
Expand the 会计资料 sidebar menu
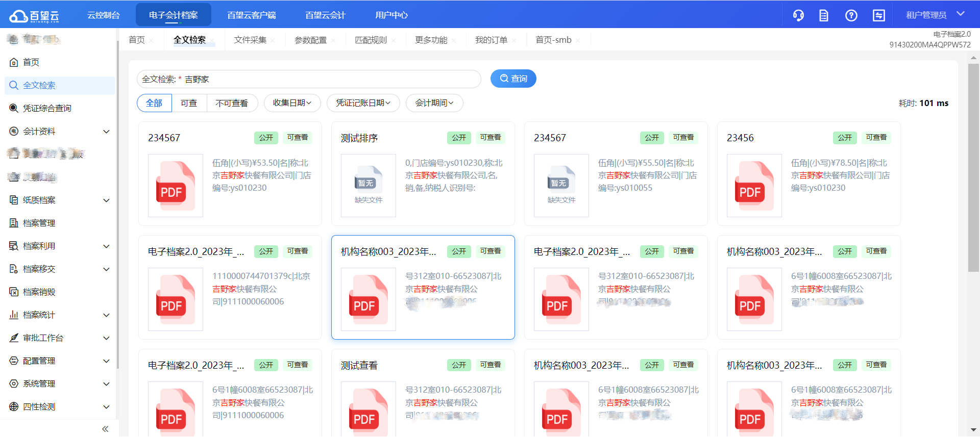coord(106,132)
